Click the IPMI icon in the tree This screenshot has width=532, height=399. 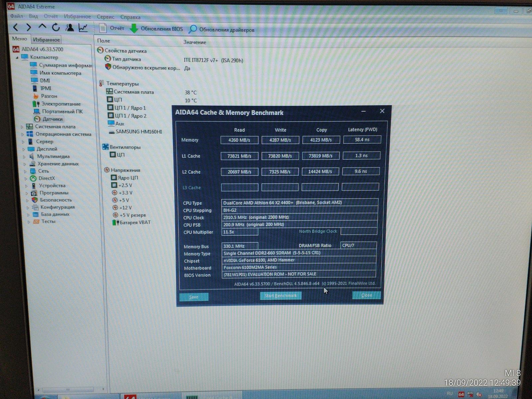pyautogui.click(x=35, y=88)
